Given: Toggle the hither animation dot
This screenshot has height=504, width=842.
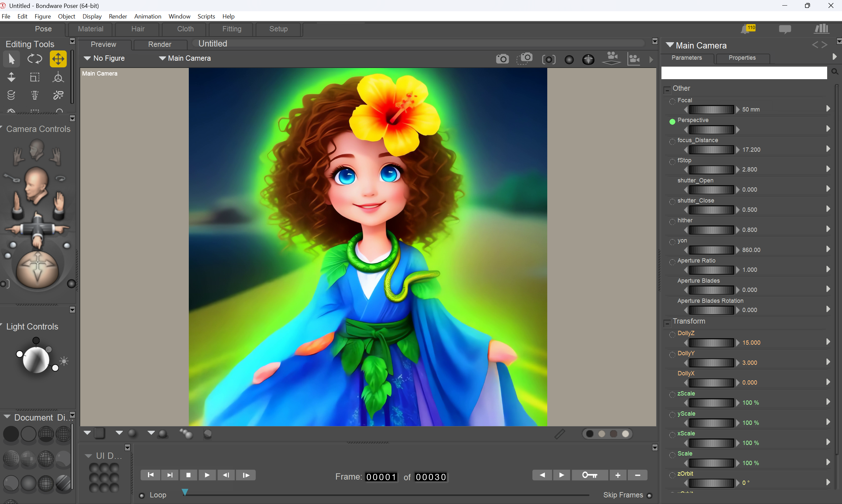Looking at the screenshot, I should [672, 222].
